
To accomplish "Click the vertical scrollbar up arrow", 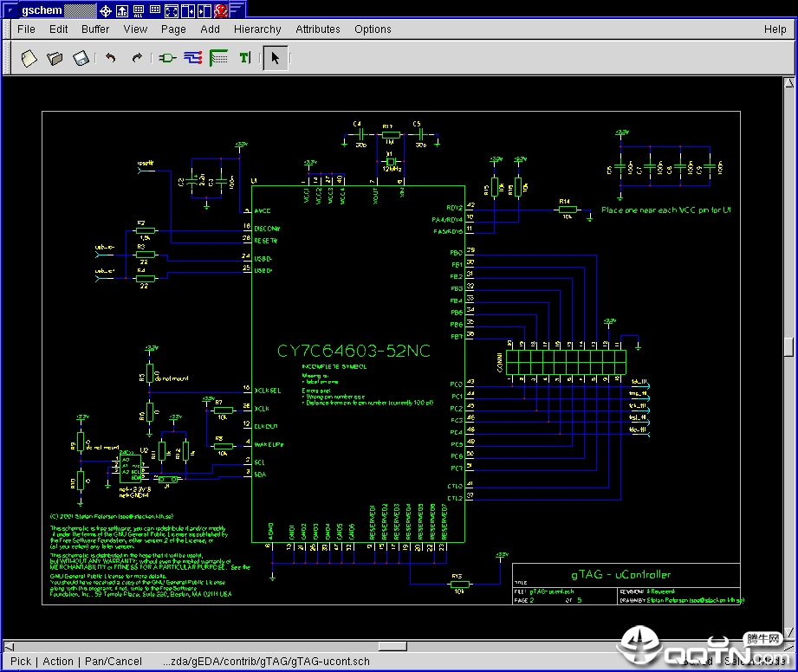I will click(x=788, y=83).
